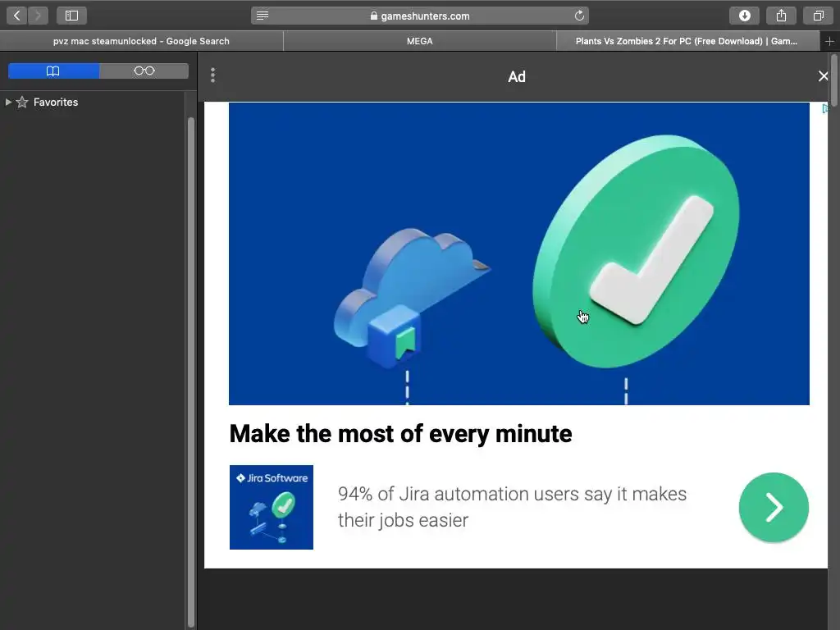Expand the Favorites folder triangle
The image size is (840, 630).
(x=8, y=102)
